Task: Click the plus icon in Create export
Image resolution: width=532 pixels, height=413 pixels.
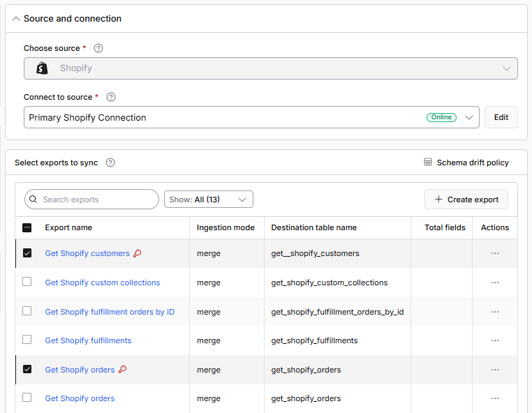Action: pyautogui.click(x=438, y=199)
